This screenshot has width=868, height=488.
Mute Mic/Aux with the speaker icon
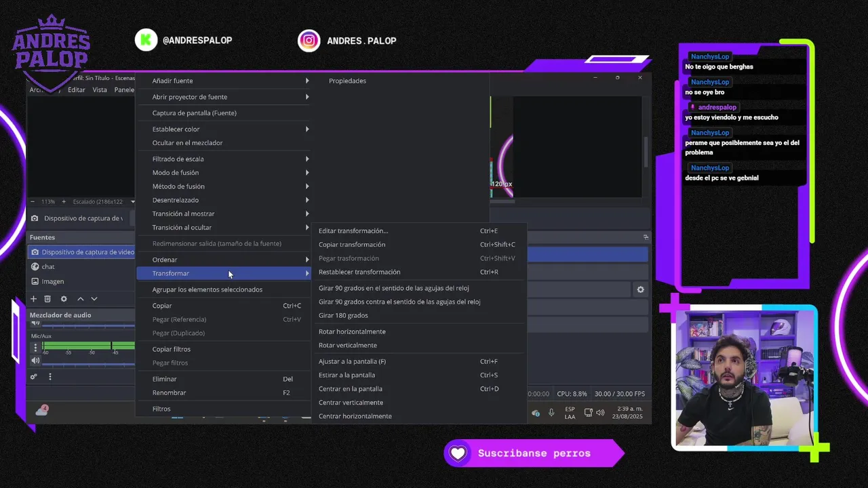(35, 361)
